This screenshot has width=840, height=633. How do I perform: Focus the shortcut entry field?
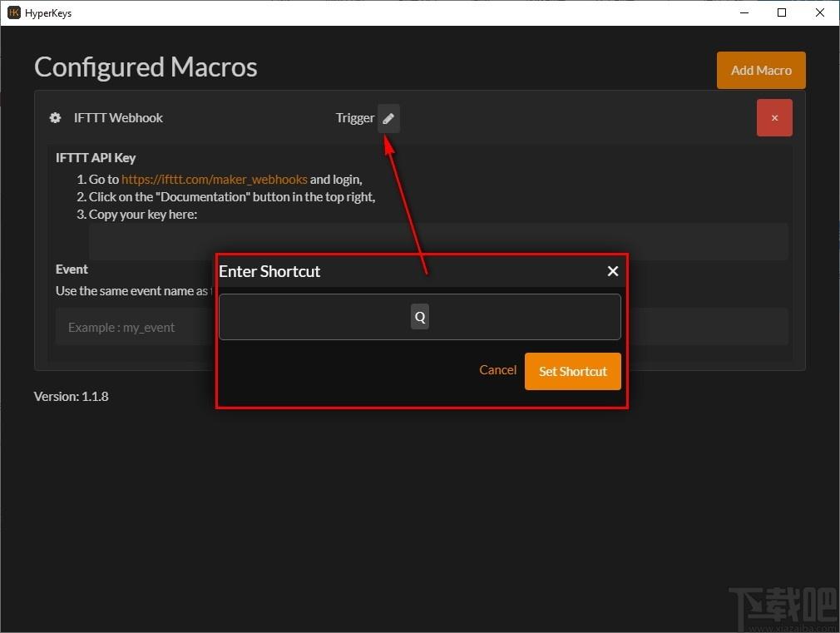419,317
